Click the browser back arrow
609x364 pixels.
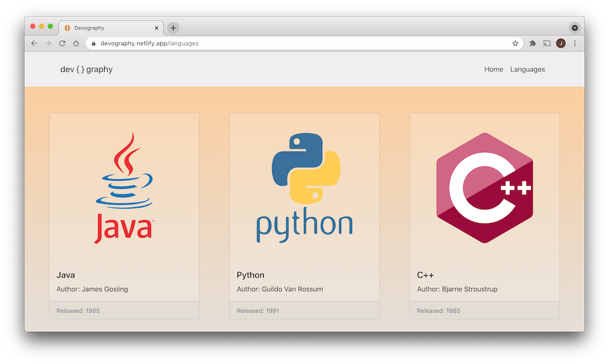tap(34, 43)
